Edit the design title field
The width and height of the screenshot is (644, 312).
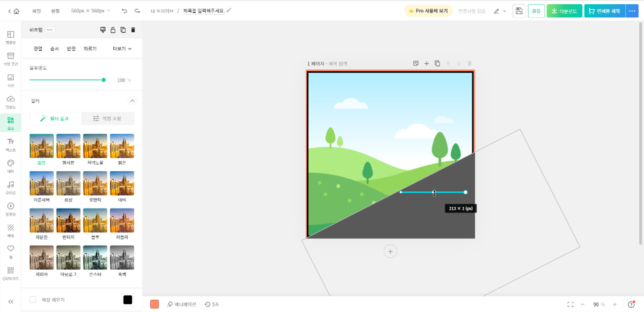coord(204,11)
